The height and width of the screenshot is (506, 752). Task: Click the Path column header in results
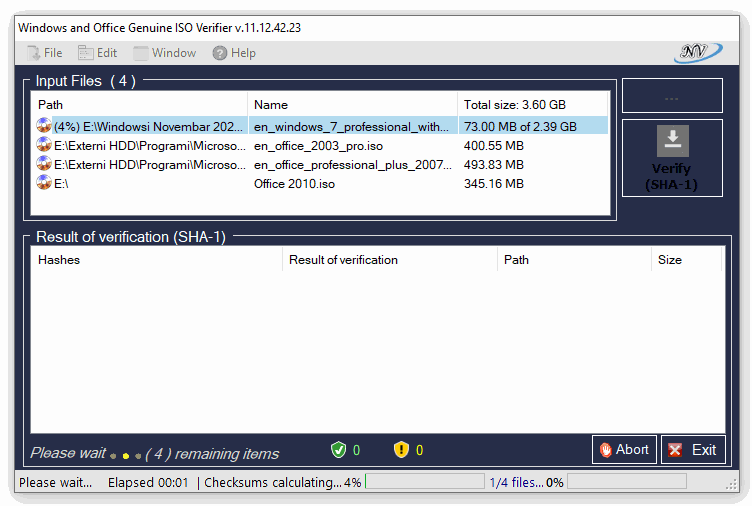(574, 259)
